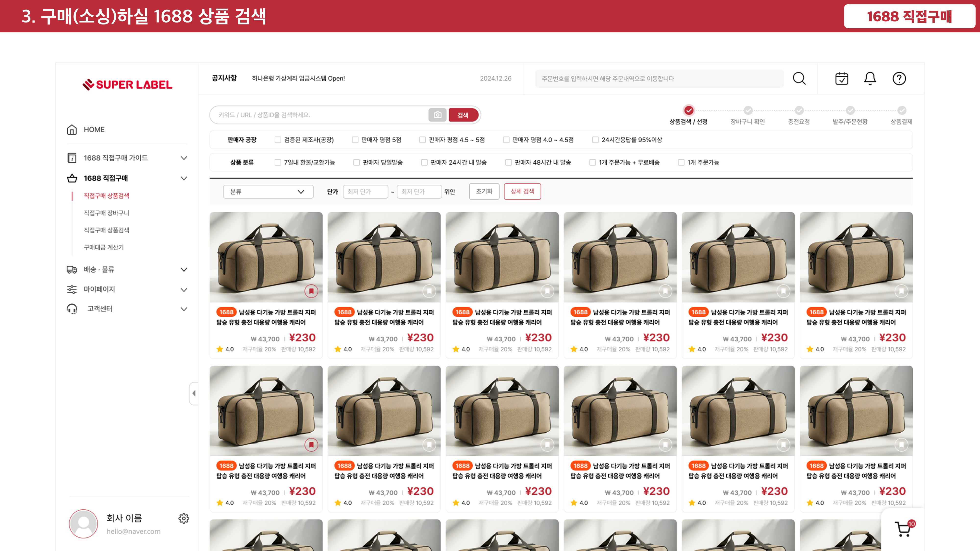Screen dimensions: 980x551
Task: Open 구매대금 계산기 menu item
Action: click(x=103, y=247)
